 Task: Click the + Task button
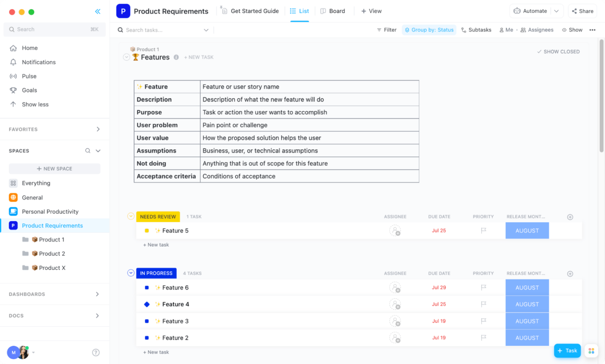click(567, 350)
